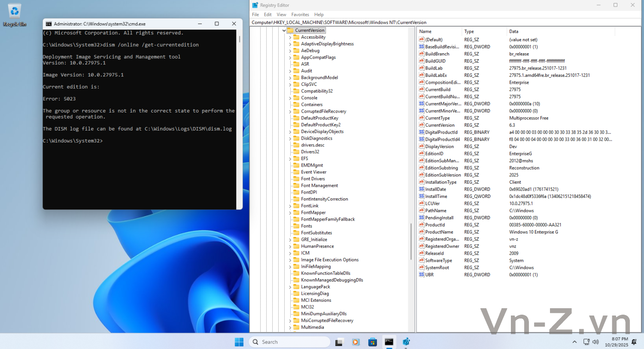
Task: Click the Windows Start button
Action: tap(239, 342)
